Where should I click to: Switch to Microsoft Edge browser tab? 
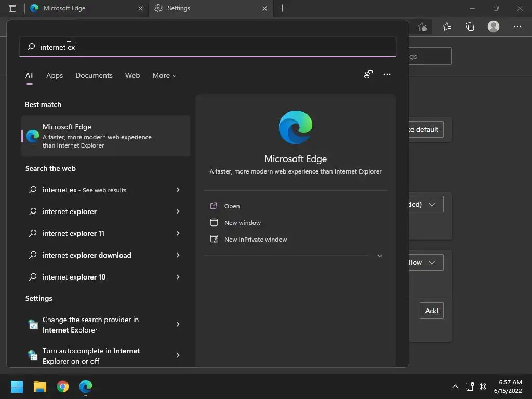click(87, 8)
